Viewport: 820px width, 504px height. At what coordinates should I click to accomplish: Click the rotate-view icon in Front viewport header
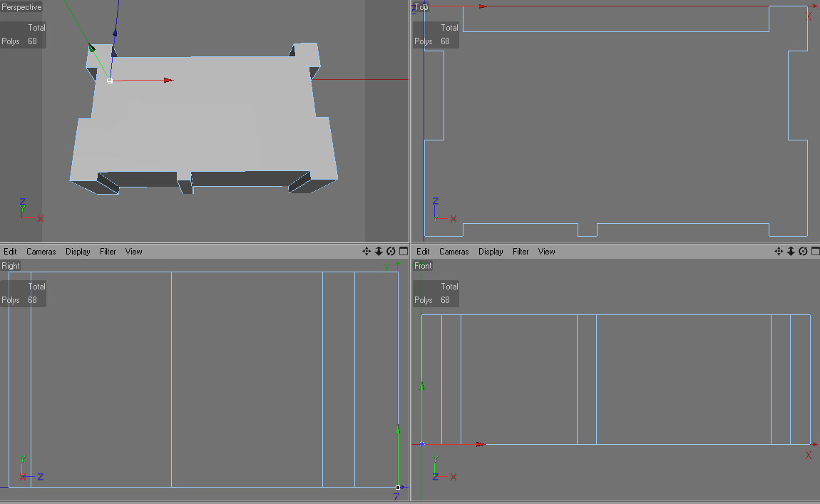[804, 252]
